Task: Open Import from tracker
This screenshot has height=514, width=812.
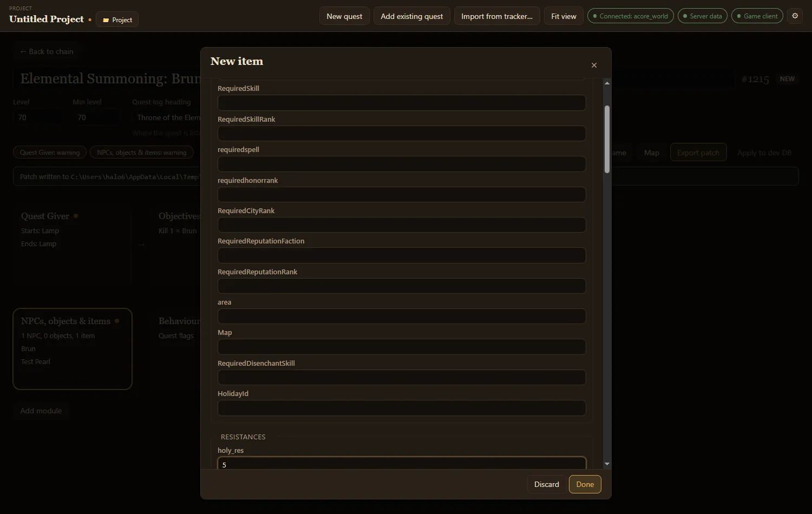Action: pos(496,16)
